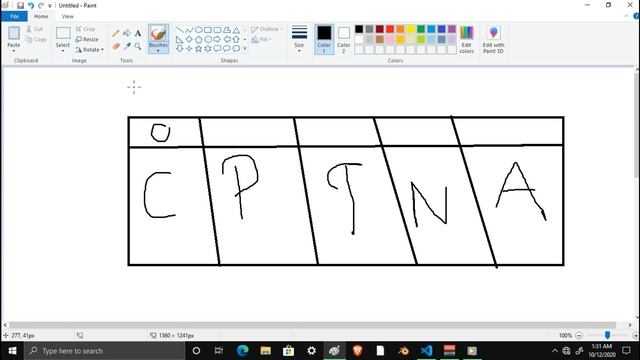Click the Save icon in quick access toolbar
This screenshot has width=640, height=360.
(x=20, y=6)
